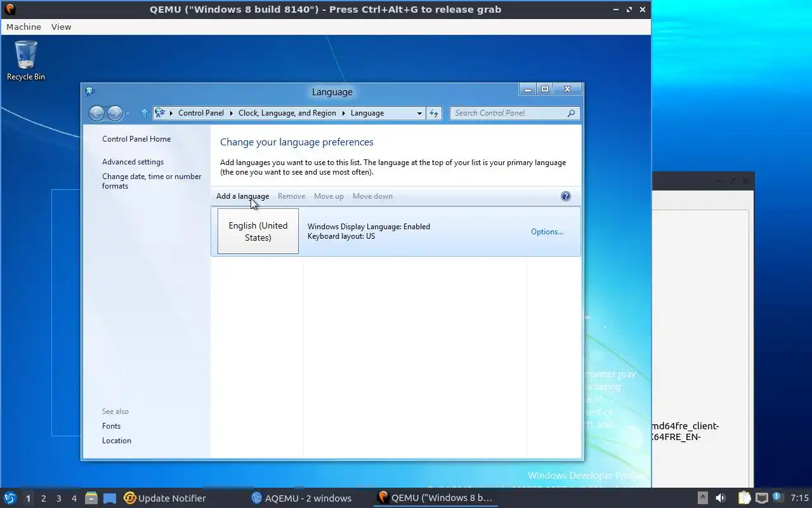The width and height of the screenshot is (812, 508).
Task: Open Control Panel Home link
Action: [136, 139]
